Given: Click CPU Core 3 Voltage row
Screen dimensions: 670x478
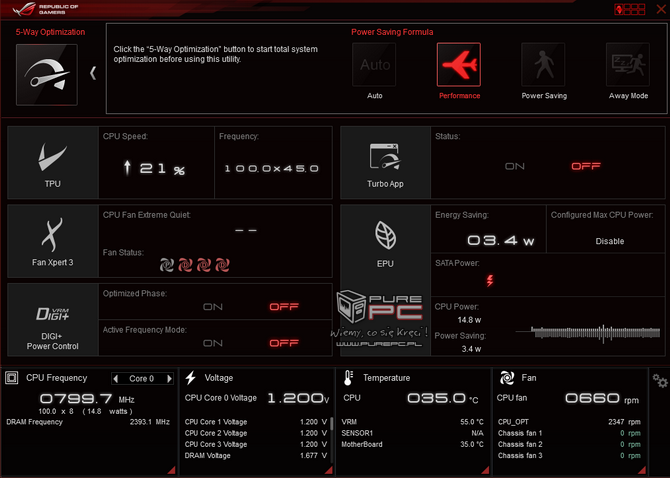Looking at the screenshot, I should [x=256, y=444].
